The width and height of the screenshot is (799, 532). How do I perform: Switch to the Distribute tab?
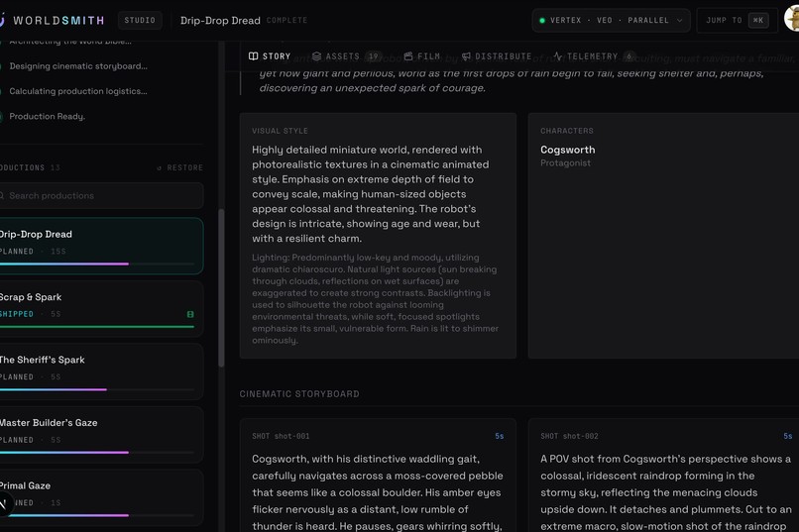pyautogui.click(x=497, y=56)
